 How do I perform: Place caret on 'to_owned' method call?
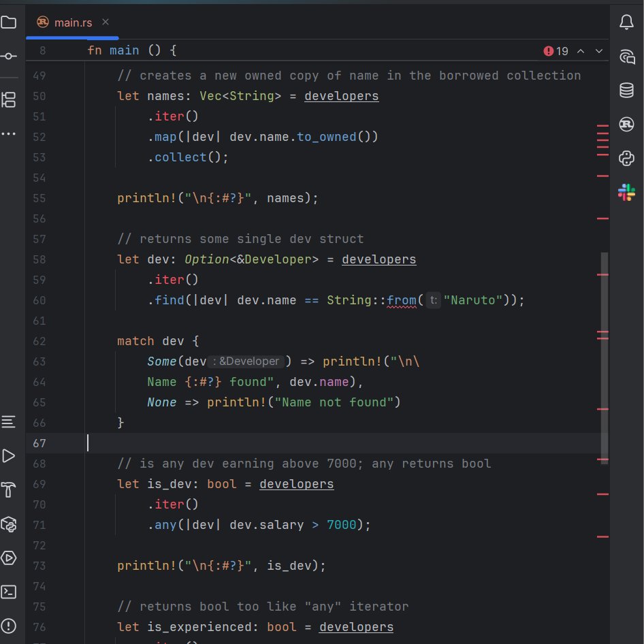(x=327, y=137)
